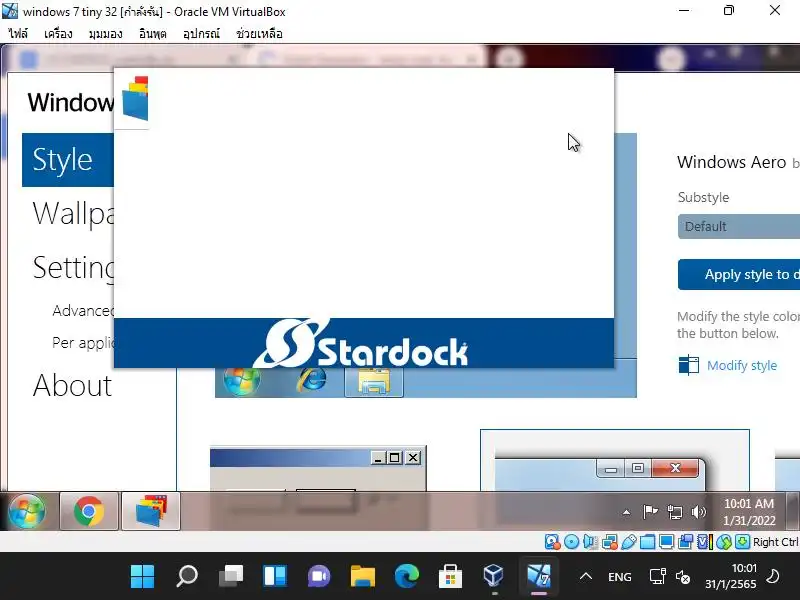Click the Start orb in the style preview

coord(241,382)
